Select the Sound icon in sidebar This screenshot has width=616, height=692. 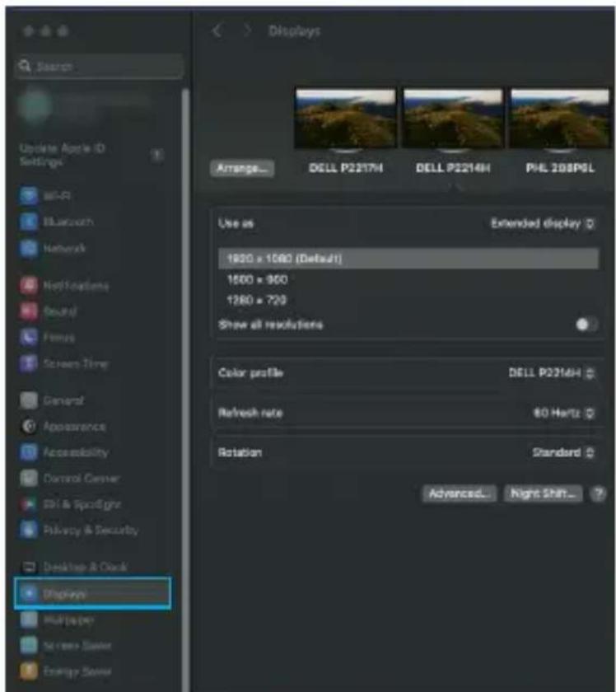coord(29,311)
